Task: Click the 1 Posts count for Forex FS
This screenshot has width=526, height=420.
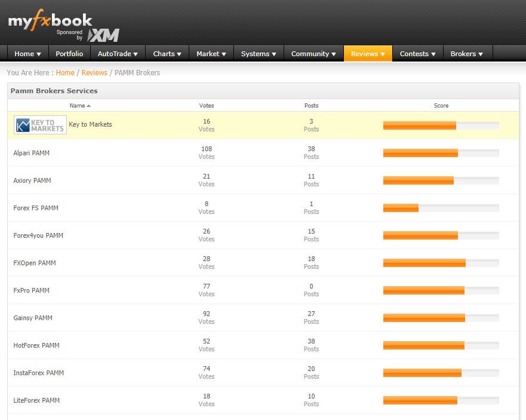Action: pos(311,208)
